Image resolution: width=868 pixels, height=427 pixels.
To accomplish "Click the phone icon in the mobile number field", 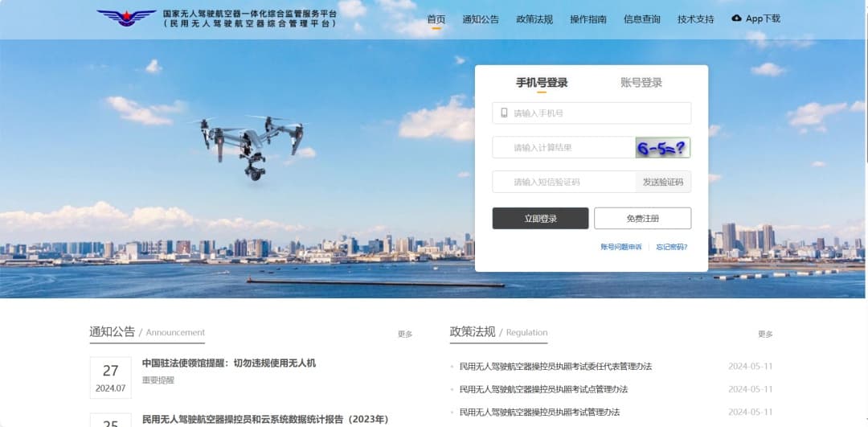I will click(x=504, y=113).
